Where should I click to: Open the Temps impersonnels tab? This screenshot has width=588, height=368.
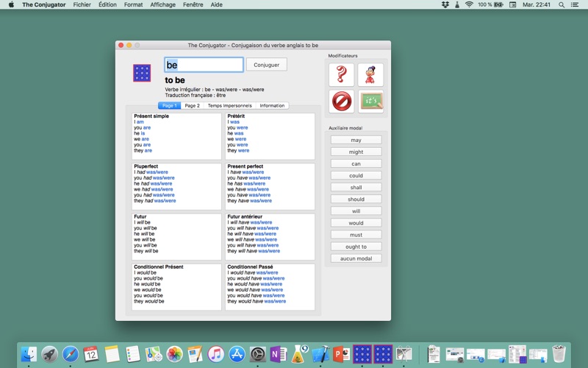tap(230, 105)
